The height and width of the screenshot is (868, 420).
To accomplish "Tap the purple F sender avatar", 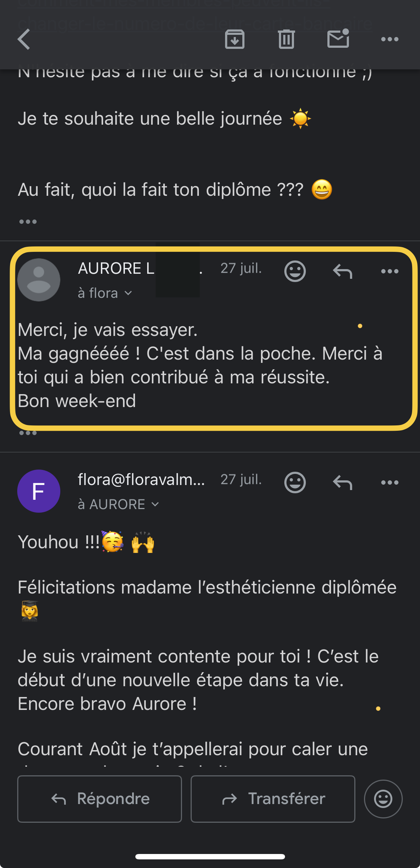I will 39,491.
